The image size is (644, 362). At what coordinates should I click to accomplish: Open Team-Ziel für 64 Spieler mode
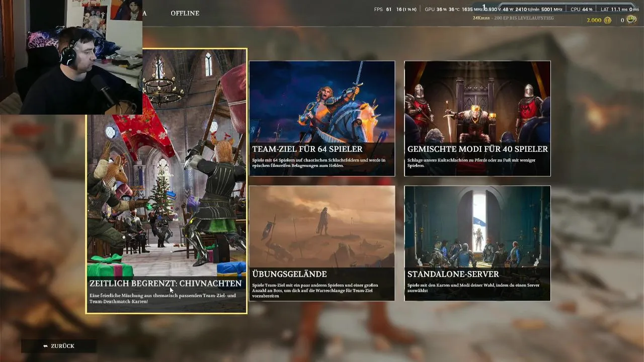(322, 119)
